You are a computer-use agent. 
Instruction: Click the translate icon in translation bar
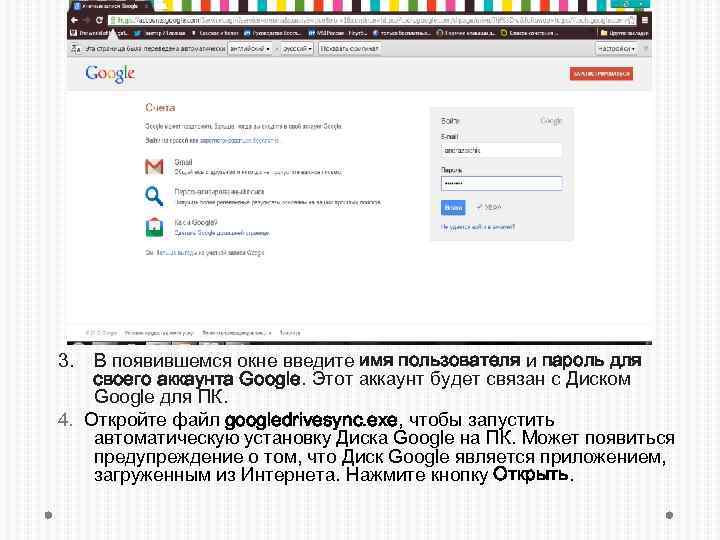[76, 48]
